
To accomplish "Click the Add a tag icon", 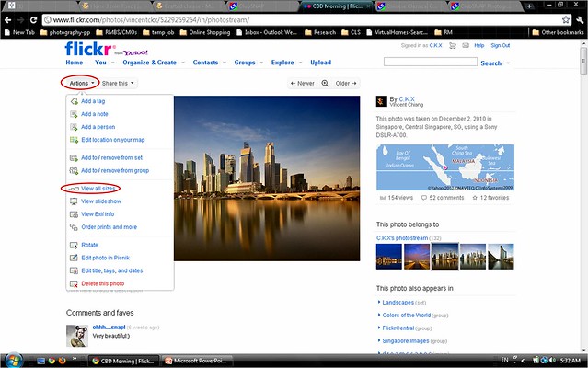I will (x=74, y=101).
